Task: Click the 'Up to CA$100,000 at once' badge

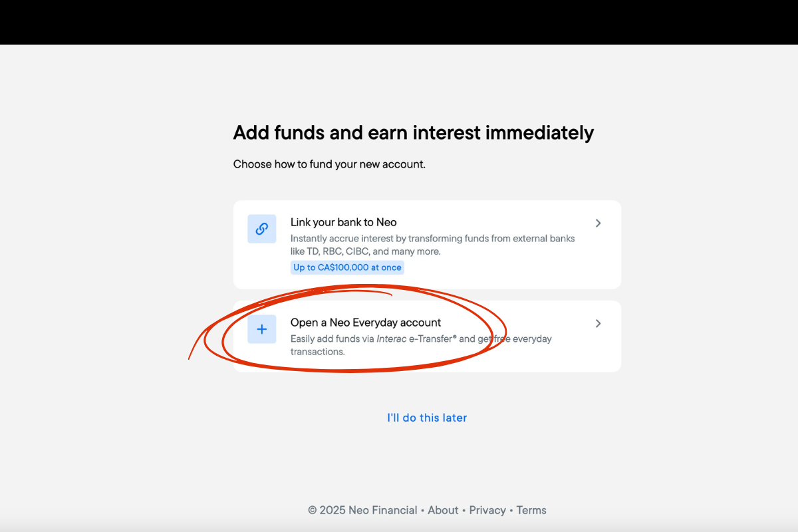Action: point(347,267)
